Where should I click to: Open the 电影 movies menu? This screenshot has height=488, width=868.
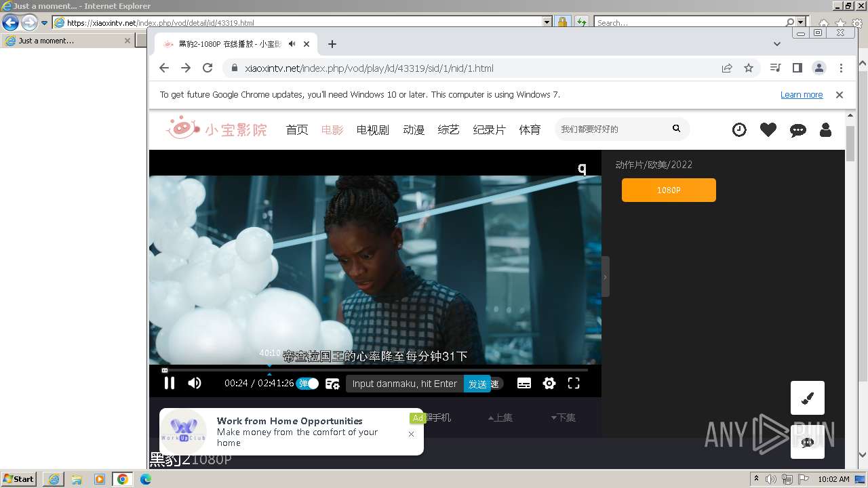point(332,129)
